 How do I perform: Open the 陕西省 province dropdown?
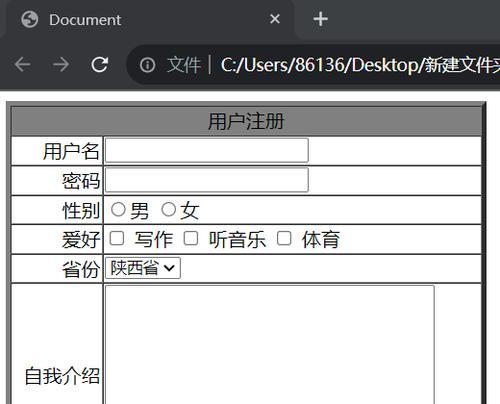(143, 268)
